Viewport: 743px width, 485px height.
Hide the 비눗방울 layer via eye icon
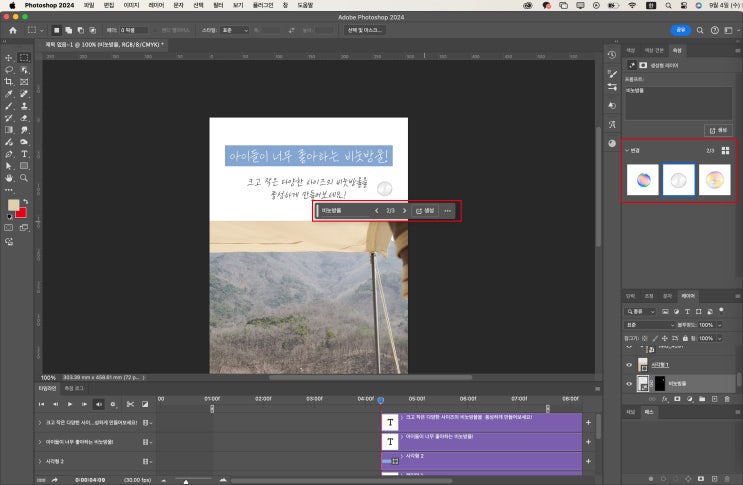pos(629,383)
